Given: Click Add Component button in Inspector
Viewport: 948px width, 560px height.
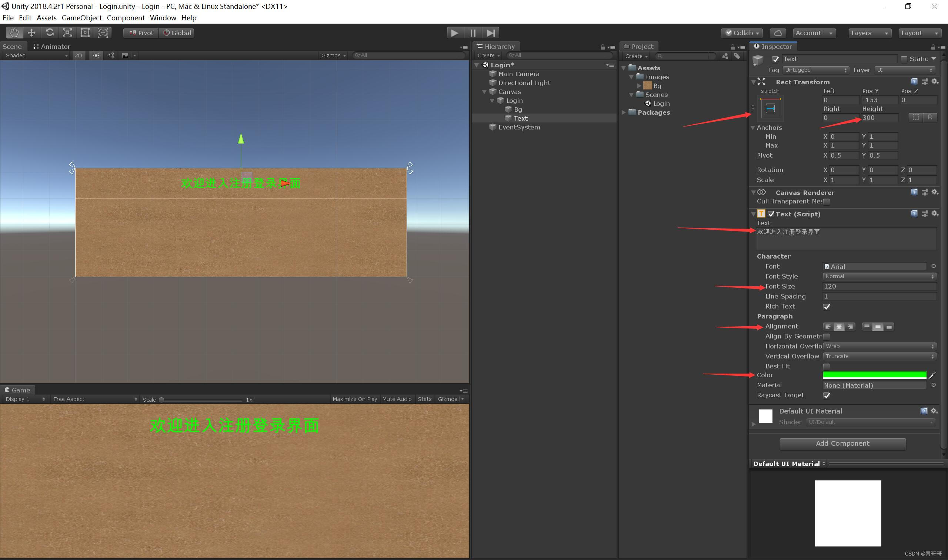Looking at the screenshot, I should tap(842, 443).
